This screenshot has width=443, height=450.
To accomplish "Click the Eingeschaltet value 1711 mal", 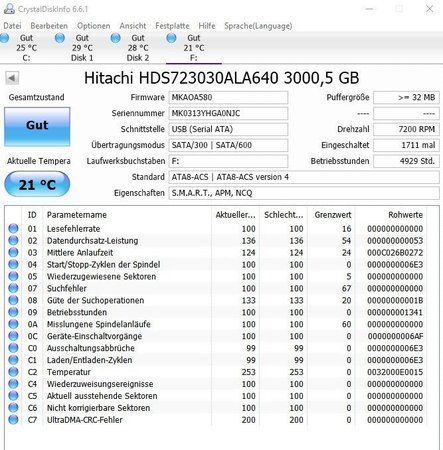I will [x=406, y=145].
